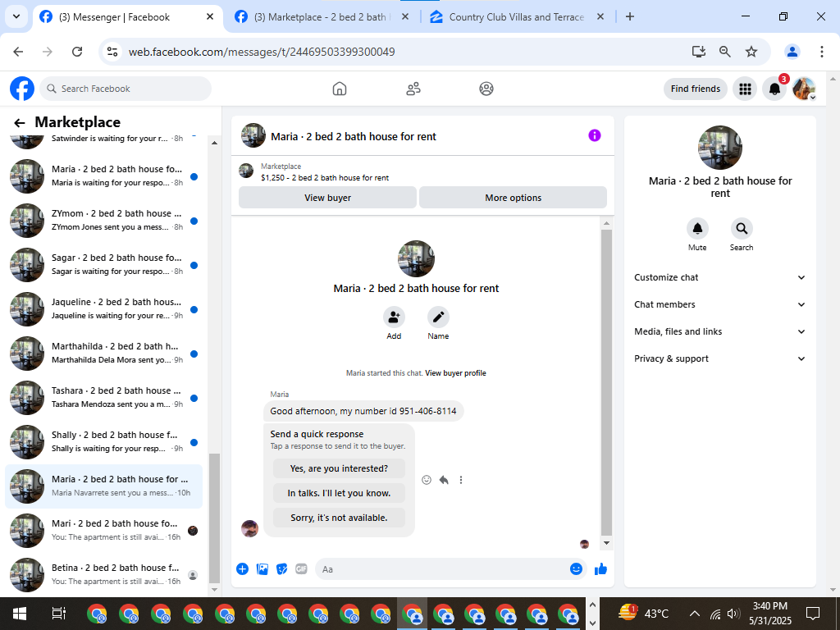Screen dimensions: 840x630
Task: Show hidden system tray icons
Action: click(x=694, y=614)
